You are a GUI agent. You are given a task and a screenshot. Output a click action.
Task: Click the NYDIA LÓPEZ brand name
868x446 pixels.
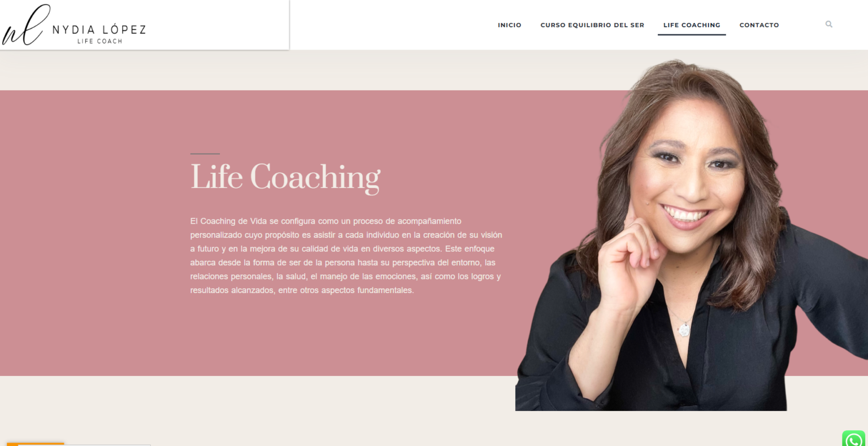coord(99,29)
